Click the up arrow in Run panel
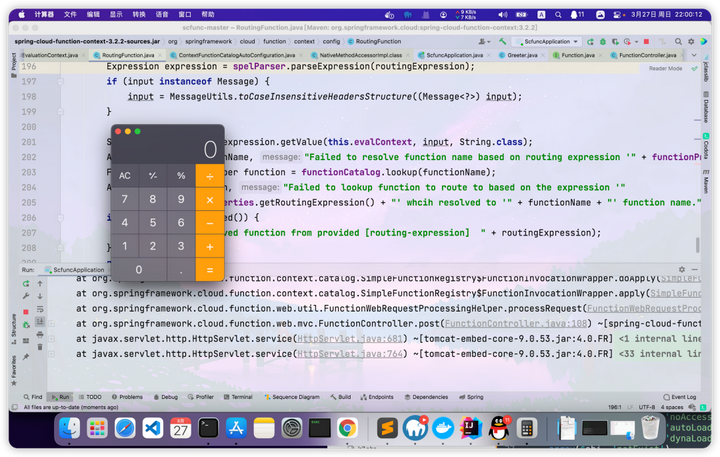This screenshot has height=457, width=720. (x=40, y=284)
